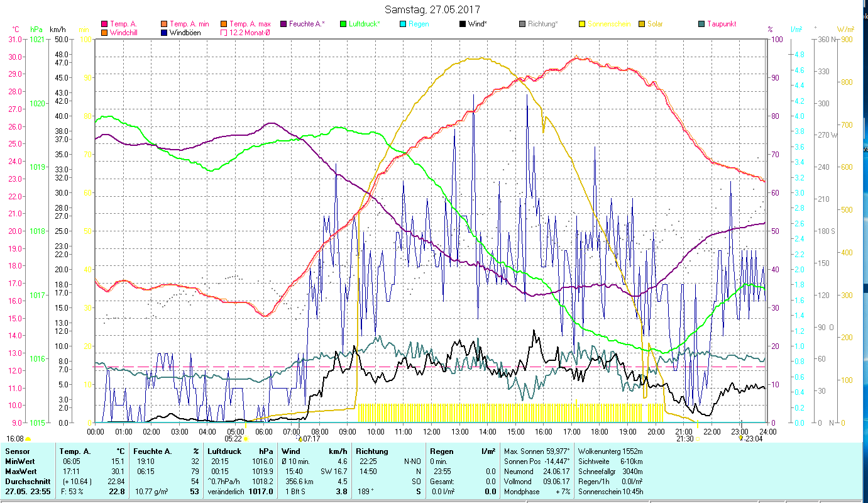This screenshot has height=503, width=868.
Task: Click the Sensor header in the data table
Action: click(x=16, y=451)
